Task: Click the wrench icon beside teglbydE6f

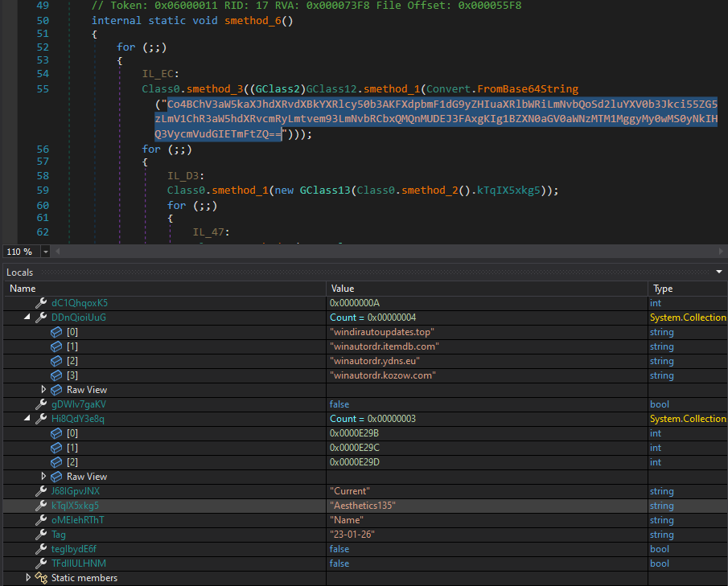Action: tap(41, 549)
